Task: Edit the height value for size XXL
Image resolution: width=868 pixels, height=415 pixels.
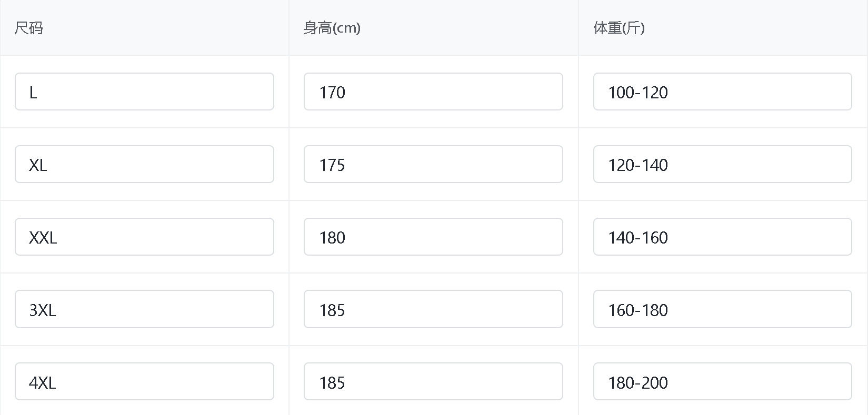Action: tap(433, 237)
